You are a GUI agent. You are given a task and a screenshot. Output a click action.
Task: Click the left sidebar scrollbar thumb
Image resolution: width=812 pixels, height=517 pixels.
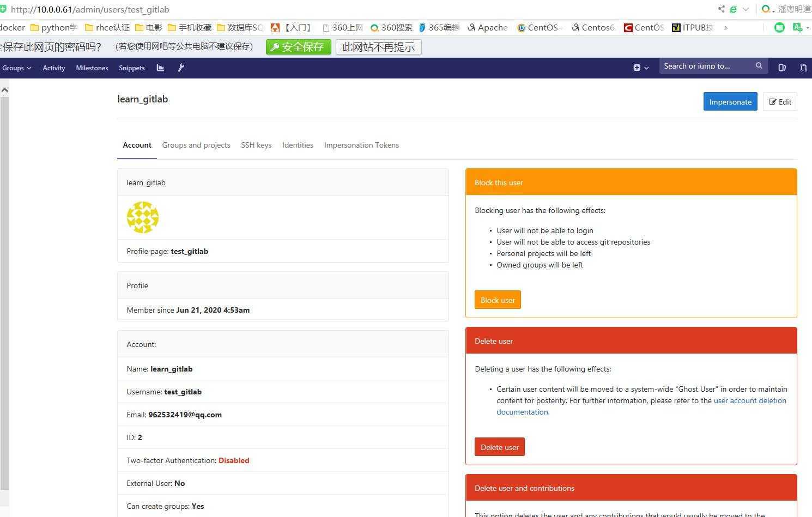(x=4, y=293)
